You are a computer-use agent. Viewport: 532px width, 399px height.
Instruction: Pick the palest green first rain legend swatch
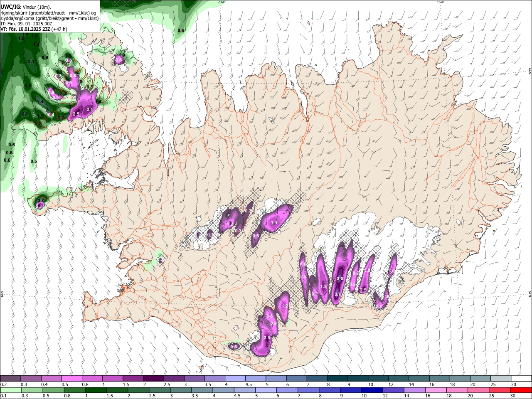[x=11, y=390]
